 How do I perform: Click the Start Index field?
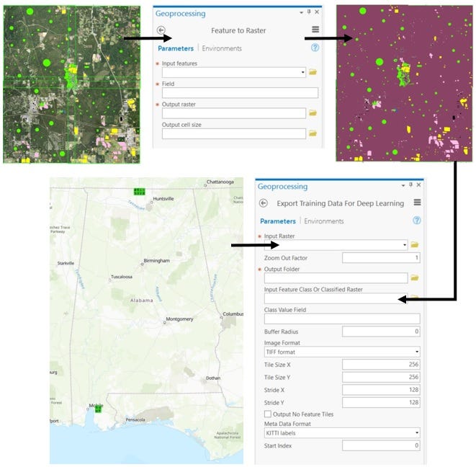click(x=381, y=445)
